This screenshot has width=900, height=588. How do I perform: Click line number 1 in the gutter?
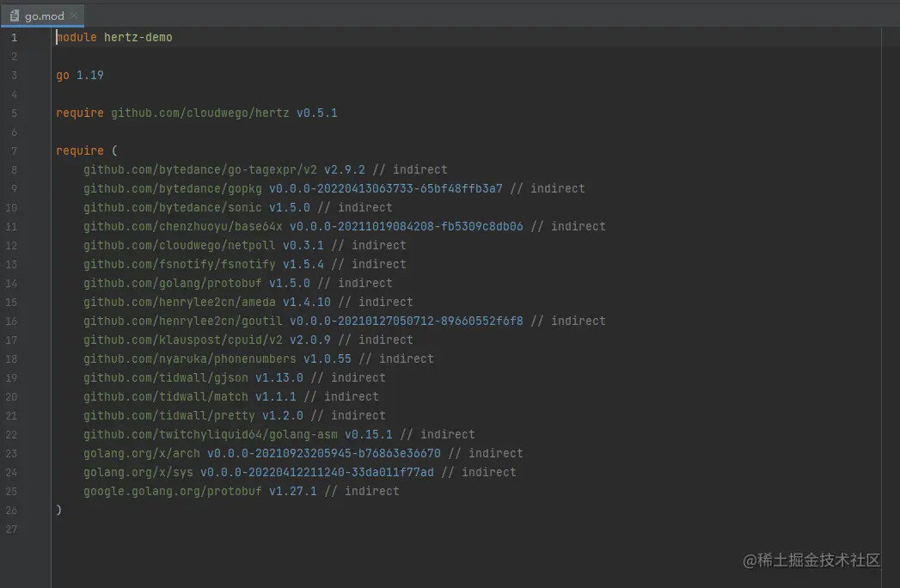pos(15,38)
